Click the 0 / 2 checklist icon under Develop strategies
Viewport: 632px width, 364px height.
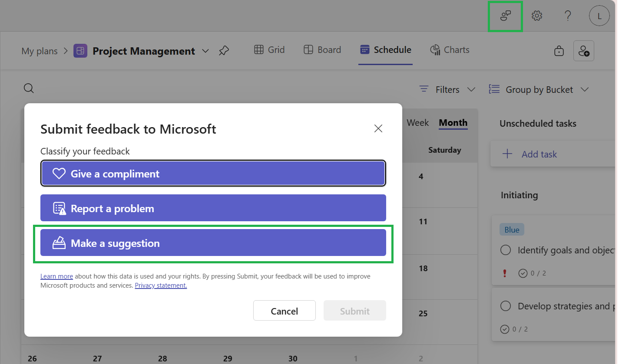pos(505,329)
